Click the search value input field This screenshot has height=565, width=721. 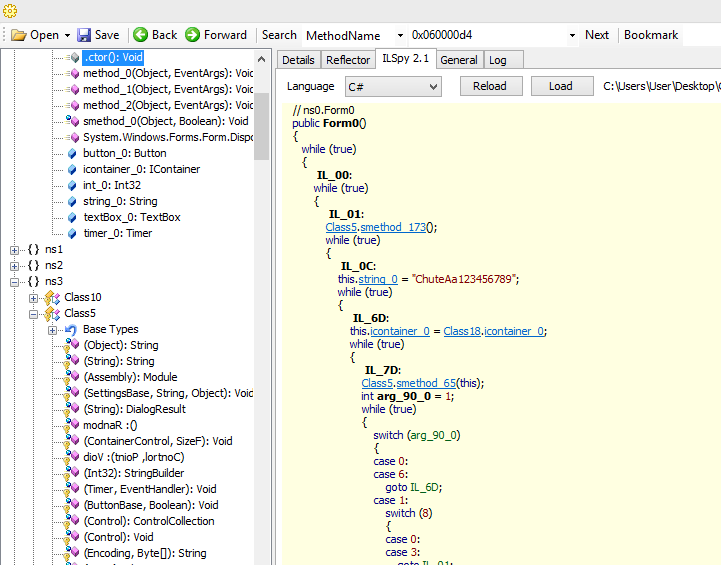click(487, 35)
